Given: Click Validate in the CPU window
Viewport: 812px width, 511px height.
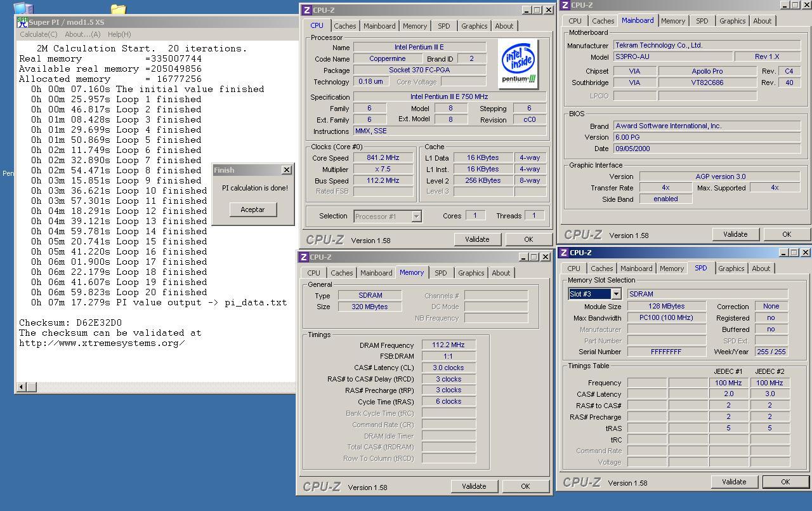Looking at the screenshot, I should click(x=477, y=239).
